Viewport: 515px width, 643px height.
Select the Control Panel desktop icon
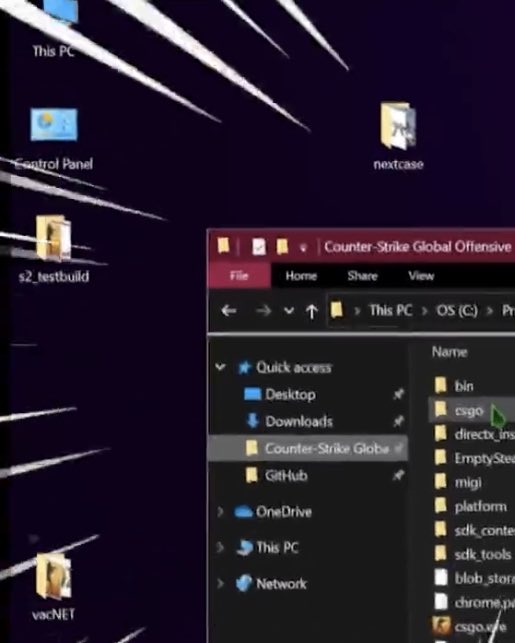(x=54, y=139)
